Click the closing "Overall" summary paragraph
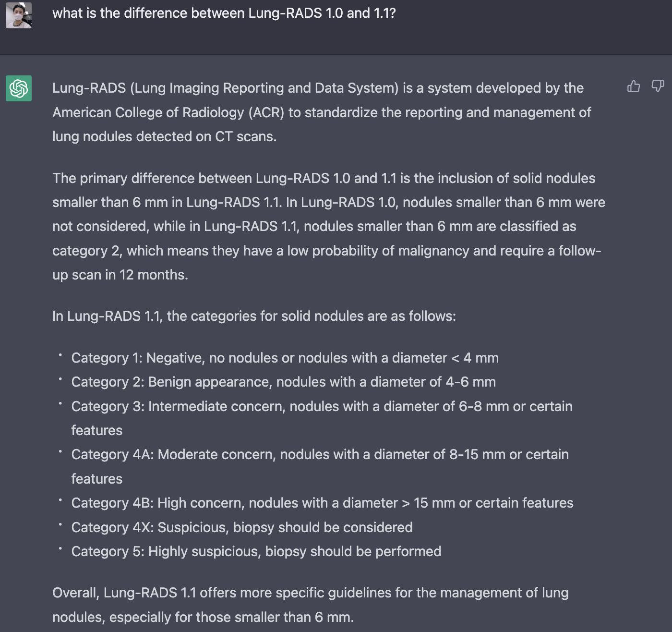672x632 pixels. click(310, 605)
